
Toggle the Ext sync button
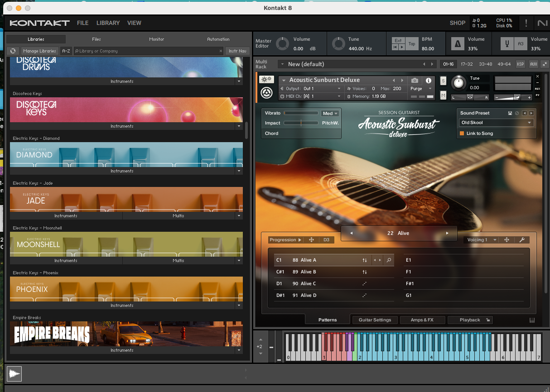point(398,40)
